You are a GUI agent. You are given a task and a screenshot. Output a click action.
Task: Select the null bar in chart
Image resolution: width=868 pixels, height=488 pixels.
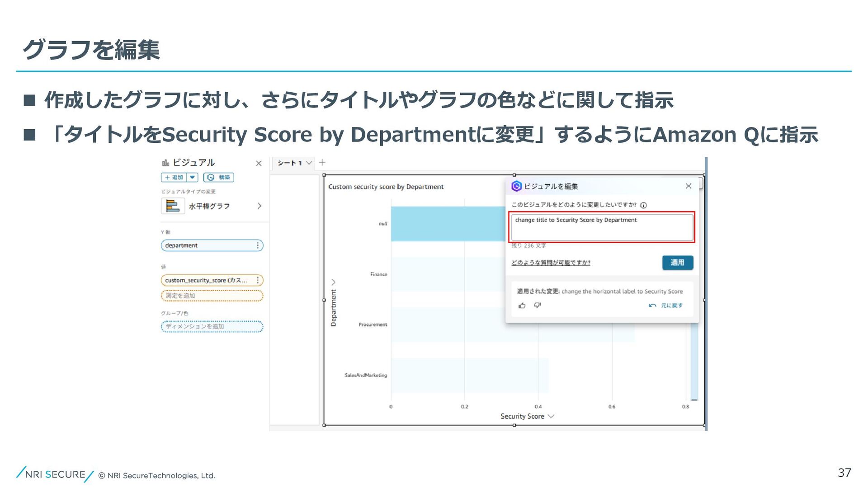448,224
